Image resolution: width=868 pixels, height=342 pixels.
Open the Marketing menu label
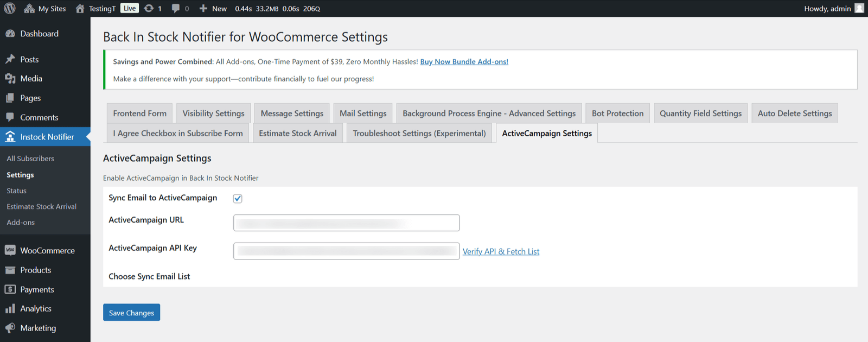click(38, 328)
